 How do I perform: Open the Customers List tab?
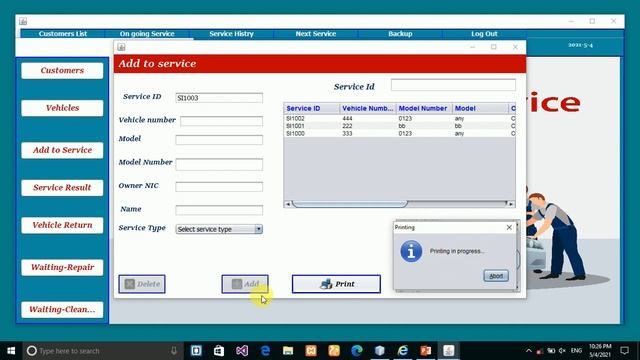(x=63, y=34)
